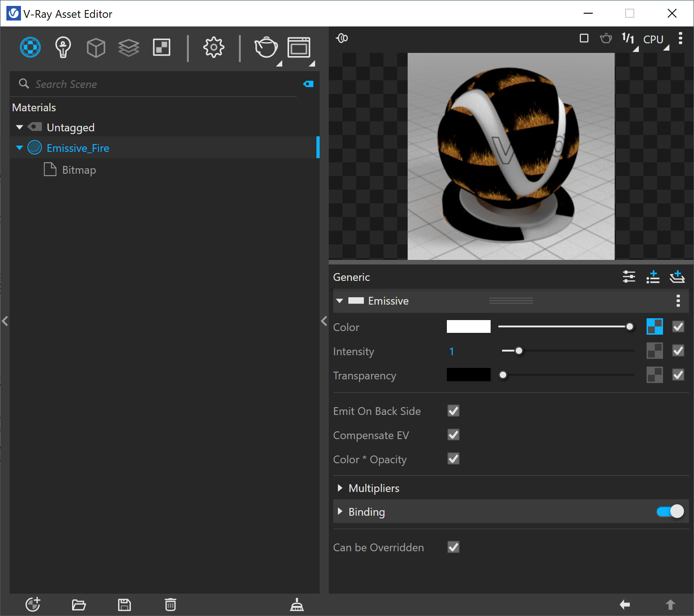Toggle the Intensity texture enable checkbox
Screen dimensions: 694x616
[678, 351]
